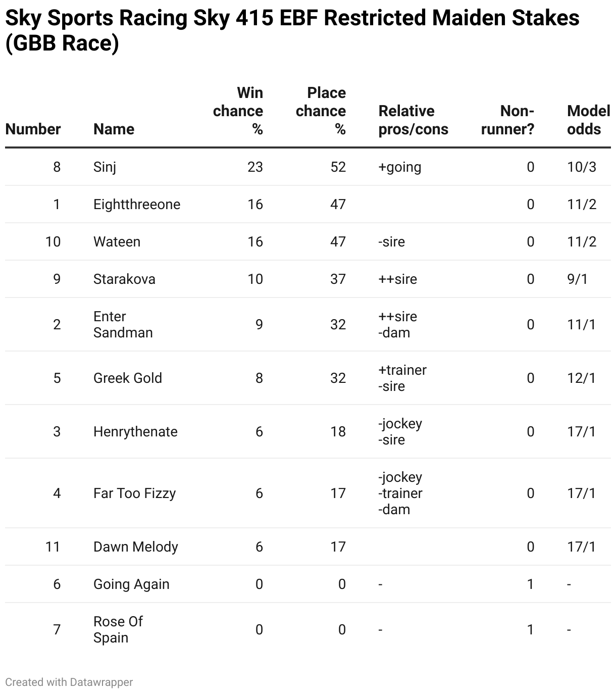Click the Created with Datawrapper link
This screenshot has width=616, height=694.
(69, 682)
